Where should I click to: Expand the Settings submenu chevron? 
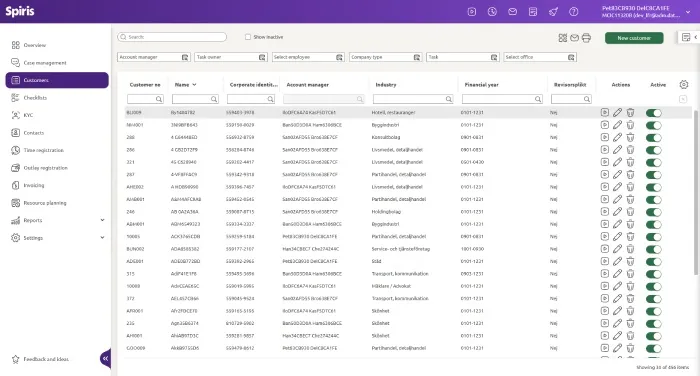[102, 238]
